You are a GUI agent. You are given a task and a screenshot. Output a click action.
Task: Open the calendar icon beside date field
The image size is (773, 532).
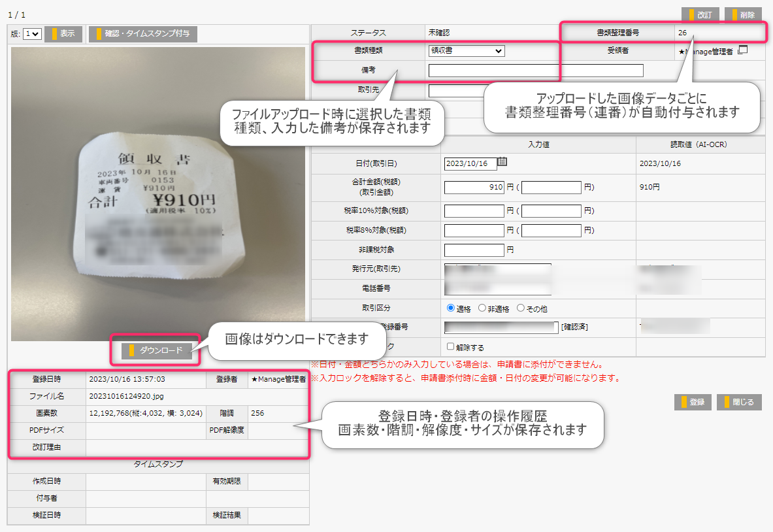502,161
